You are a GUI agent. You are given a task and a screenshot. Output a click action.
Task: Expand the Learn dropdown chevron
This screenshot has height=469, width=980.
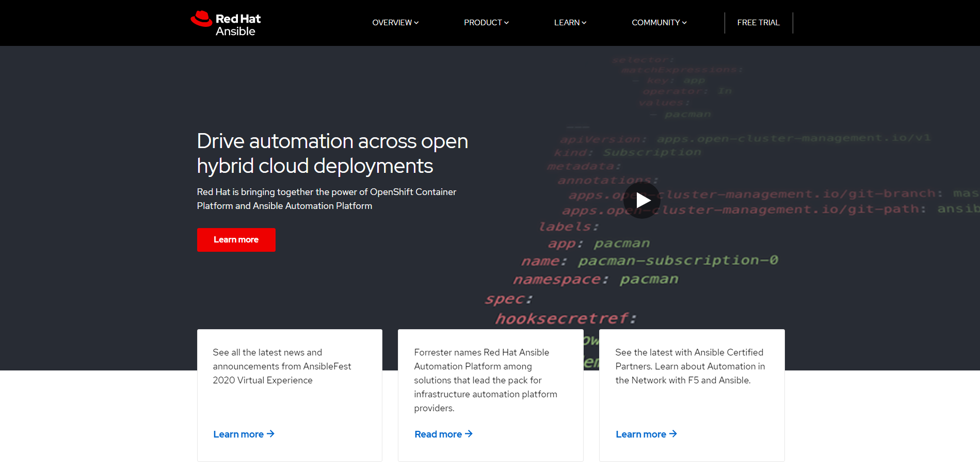(x=584, y=23)
